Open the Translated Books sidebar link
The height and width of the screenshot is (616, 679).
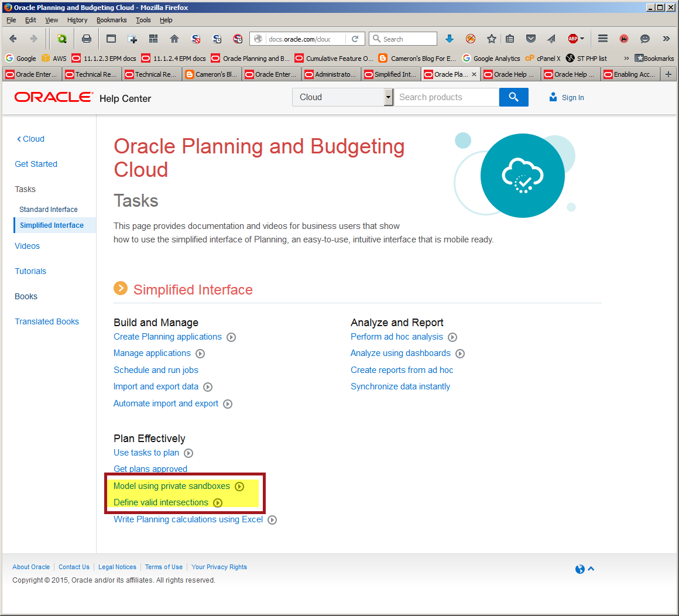click(47, 321)
